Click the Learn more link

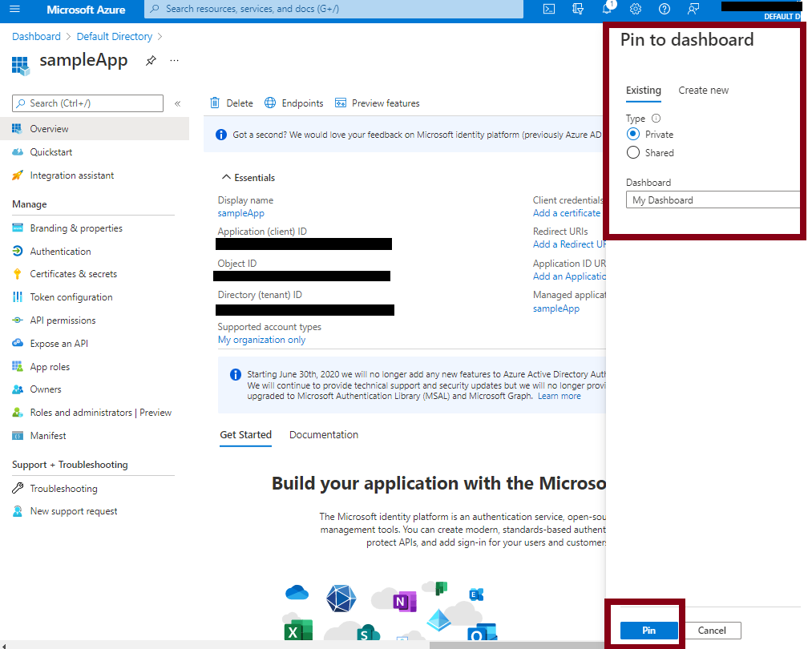click(560, 396)
